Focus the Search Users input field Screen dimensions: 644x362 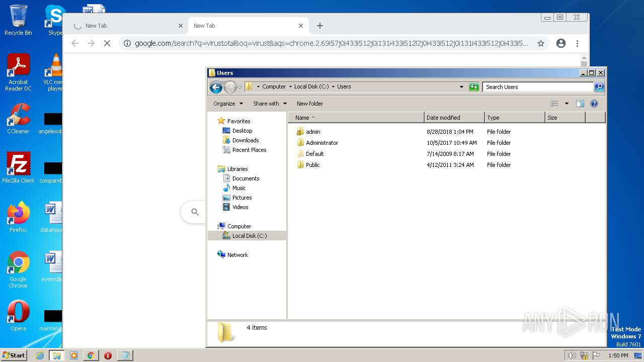pos(538,87)
